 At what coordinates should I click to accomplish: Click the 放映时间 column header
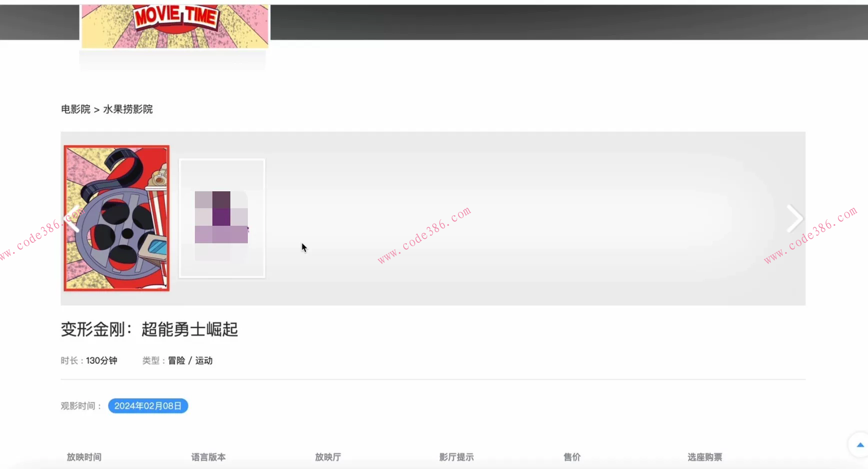point(84,457)
